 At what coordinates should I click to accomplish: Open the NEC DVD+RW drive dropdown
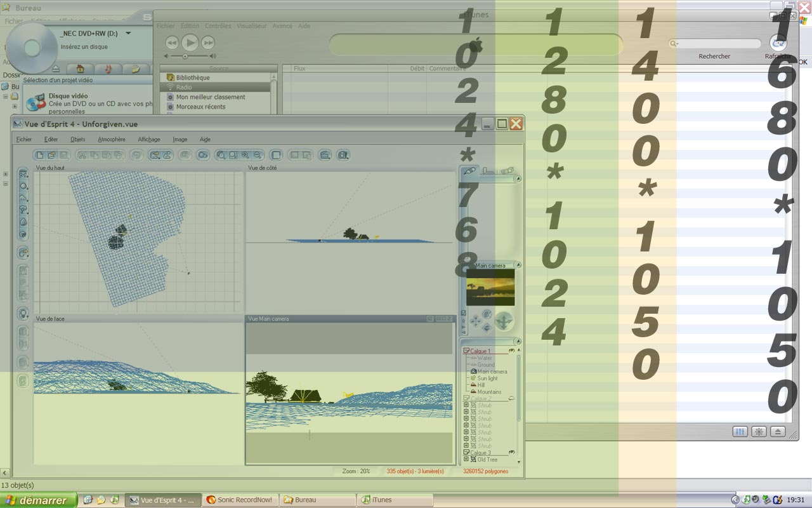click(128, 33)
